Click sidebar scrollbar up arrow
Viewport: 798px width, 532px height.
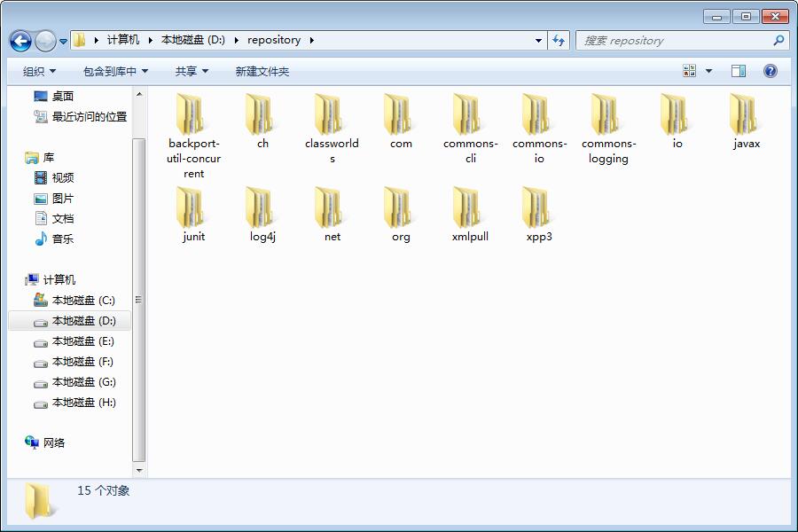coord(139,94)
